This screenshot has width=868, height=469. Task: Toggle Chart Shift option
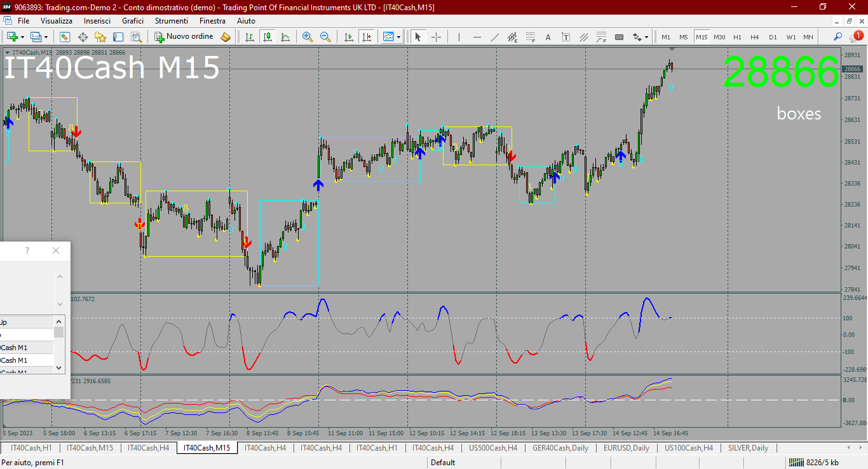pyautogui.click(x=366, y=37)
